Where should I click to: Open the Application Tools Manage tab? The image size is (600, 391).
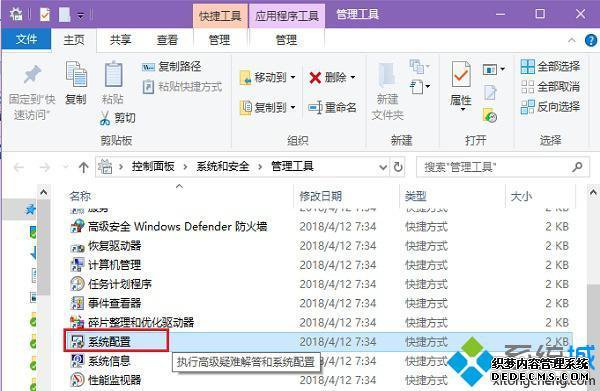click(x=287, y=40)
